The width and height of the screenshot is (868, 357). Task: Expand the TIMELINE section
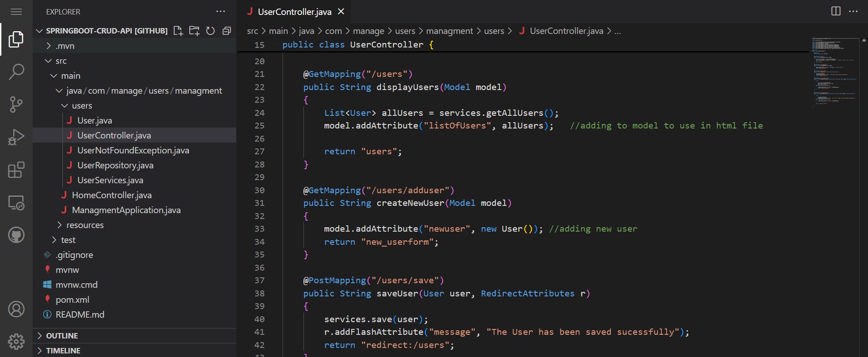click(134, 351)
